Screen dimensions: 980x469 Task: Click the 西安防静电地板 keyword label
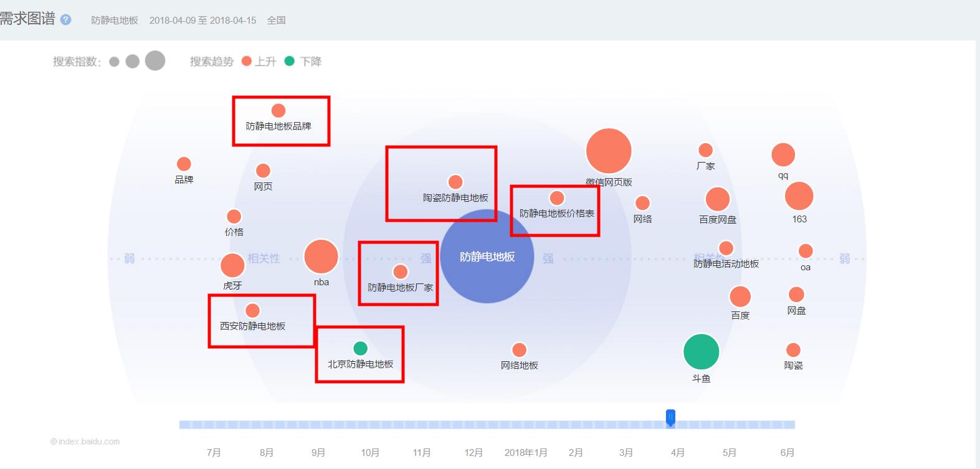[252, 326]
